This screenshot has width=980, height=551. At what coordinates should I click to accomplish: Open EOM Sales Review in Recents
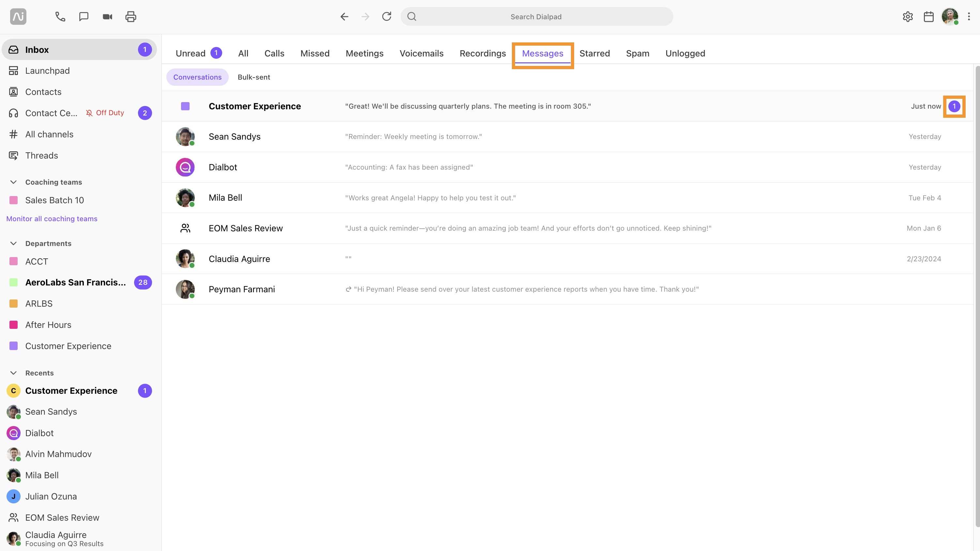79,517
